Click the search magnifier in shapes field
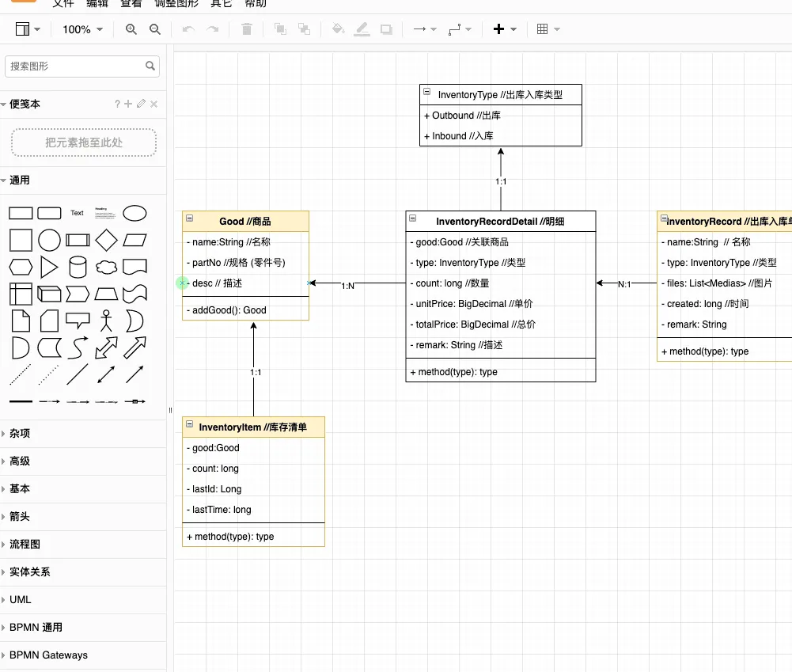 tap(150, 66)
